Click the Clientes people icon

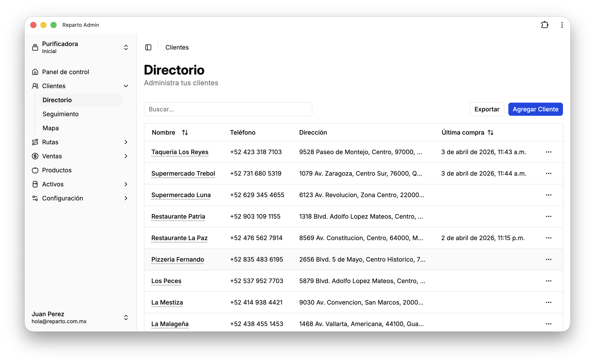[x=35, y=86]
